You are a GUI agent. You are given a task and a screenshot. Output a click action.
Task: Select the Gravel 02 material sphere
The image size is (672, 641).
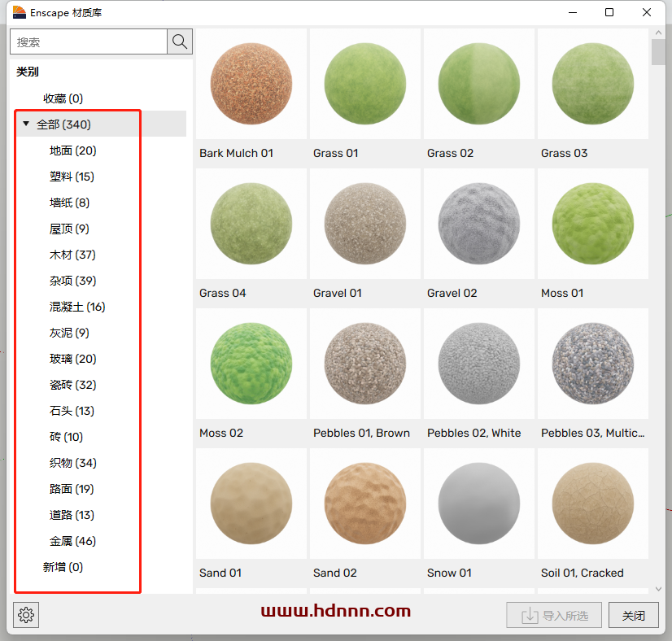[x=479, y=224]
